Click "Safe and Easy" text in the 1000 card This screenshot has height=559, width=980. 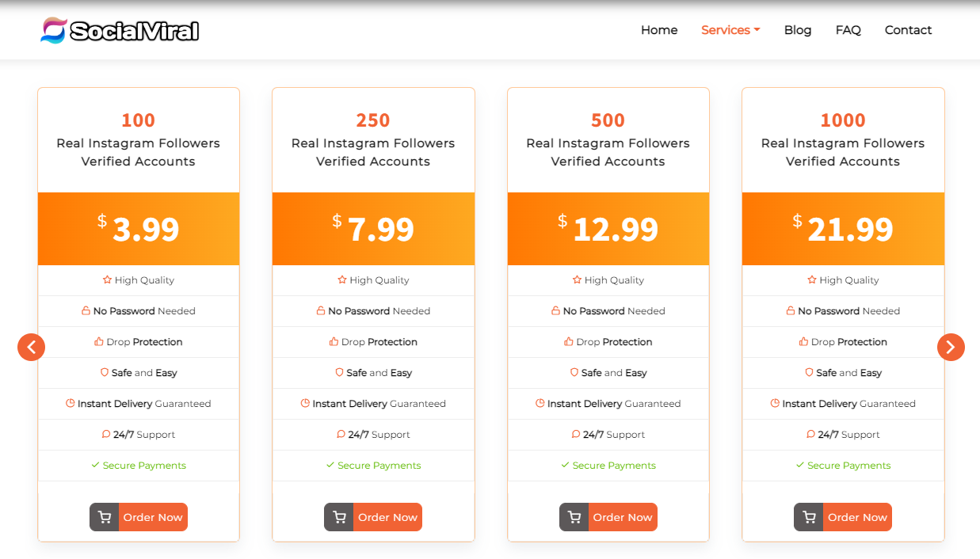849,373
